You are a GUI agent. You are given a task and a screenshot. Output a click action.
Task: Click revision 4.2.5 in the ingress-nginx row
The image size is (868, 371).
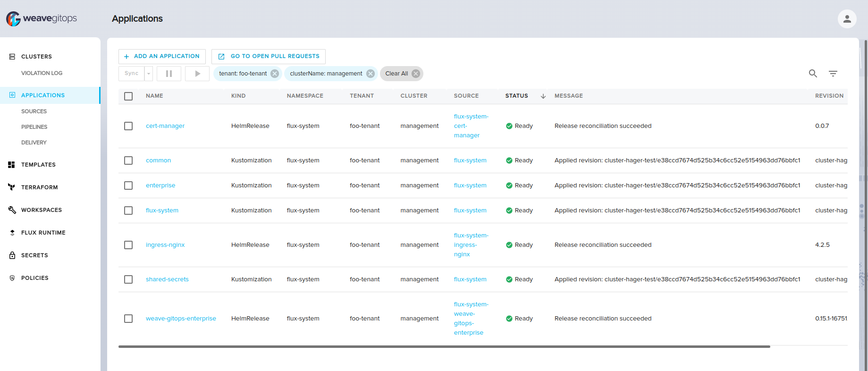pos(822,245)
